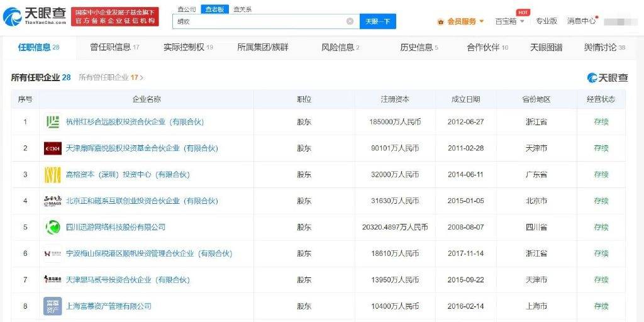Switch to the 查公司 search tab
644x322 pixels.
point(187,9)
